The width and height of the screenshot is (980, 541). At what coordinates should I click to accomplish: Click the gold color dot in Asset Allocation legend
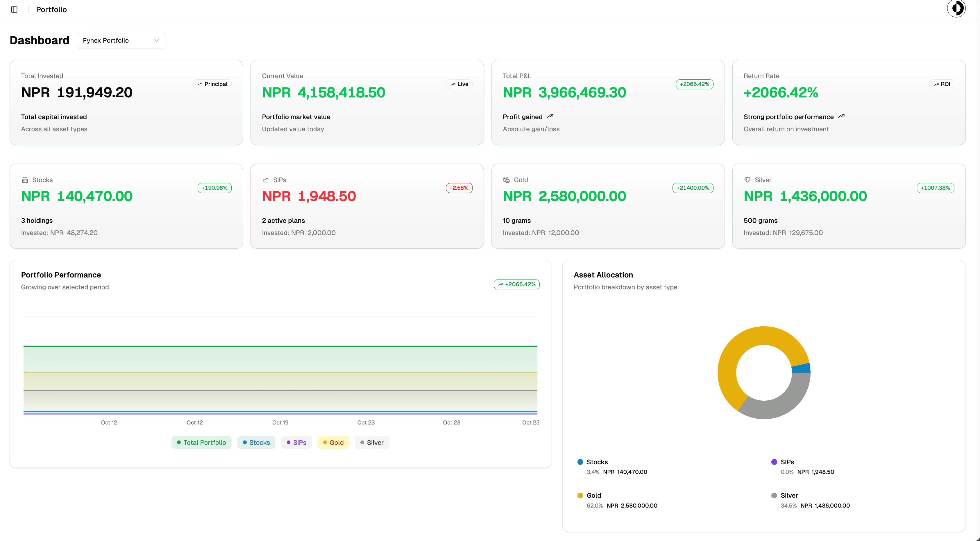(580, 495)
